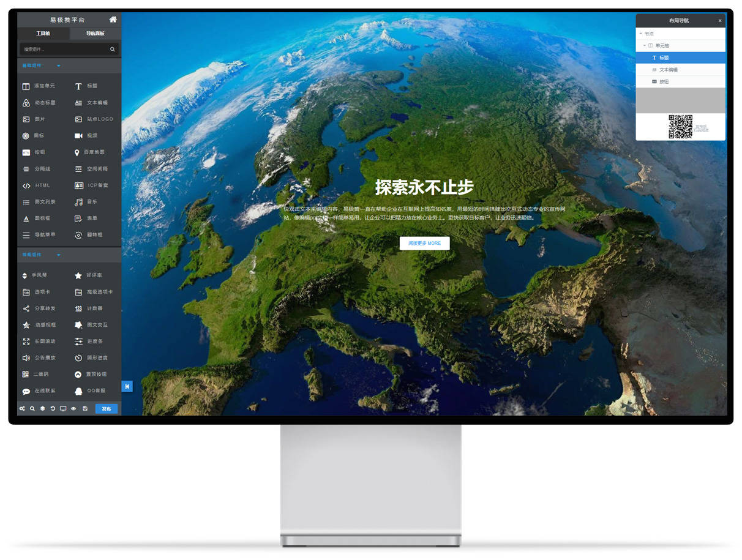Switch to the 导航面板 tab

pos(96,34)
